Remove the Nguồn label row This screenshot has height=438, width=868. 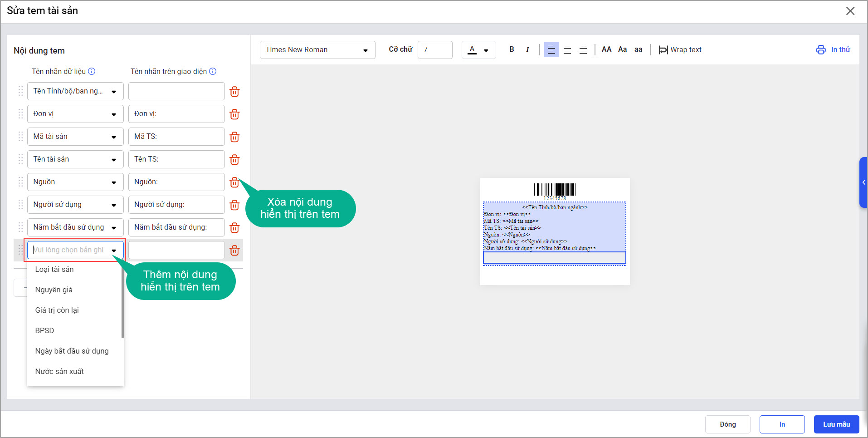click(234, 182)
